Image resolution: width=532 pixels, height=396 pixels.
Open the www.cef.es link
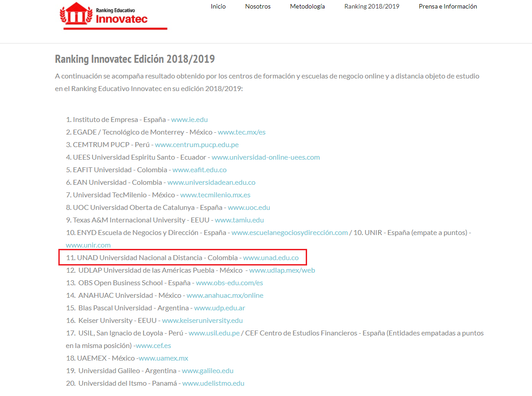click(154, 345)
